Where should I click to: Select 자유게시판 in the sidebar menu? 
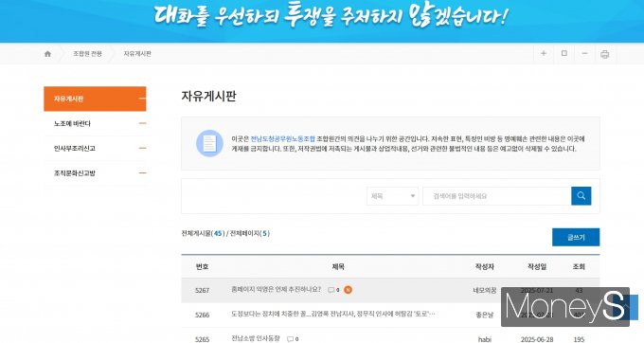95,99
